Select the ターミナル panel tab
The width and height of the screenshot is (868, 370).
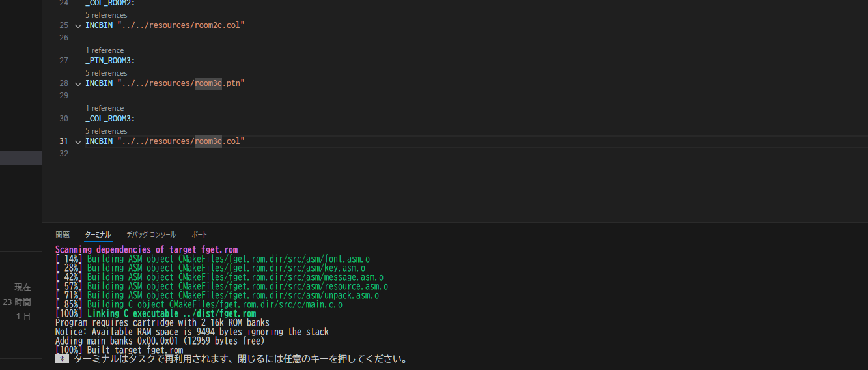[x=98, y=235]
